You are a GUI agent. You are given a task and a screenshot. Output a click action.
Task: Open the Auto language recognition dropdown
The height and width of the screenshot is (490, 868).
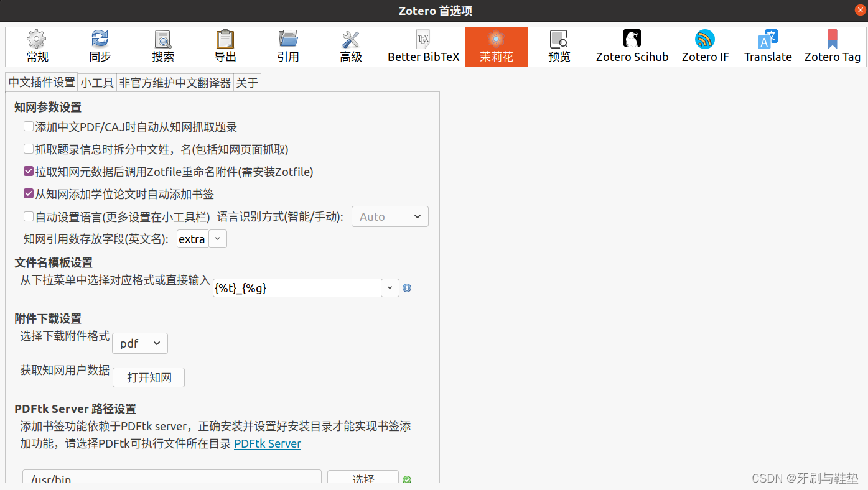tap(390, 216)
